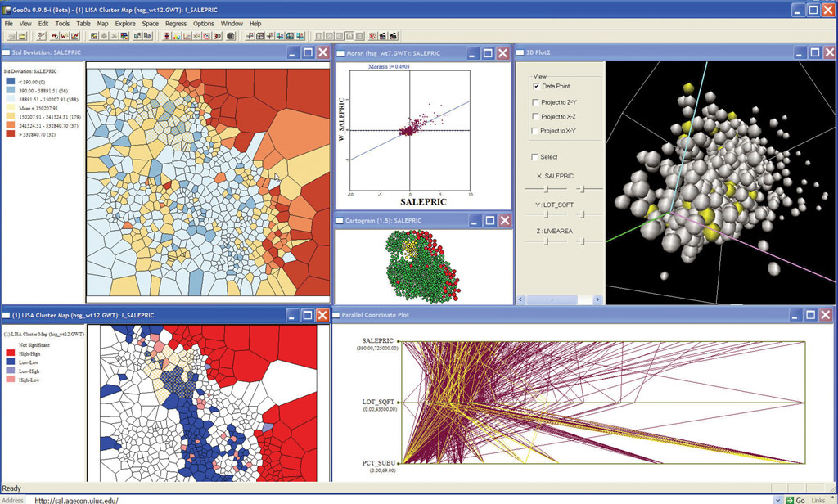Viewport: 838px width, 504px height.
Task: Open the Explore menu
Action: tap(125, 24)
